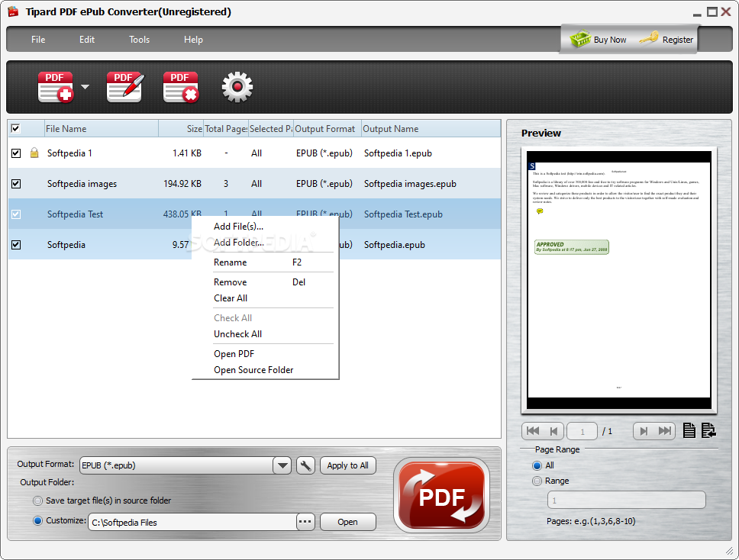
Task: Click the Buy Now basket icon
Action: (x=580, y=39)
